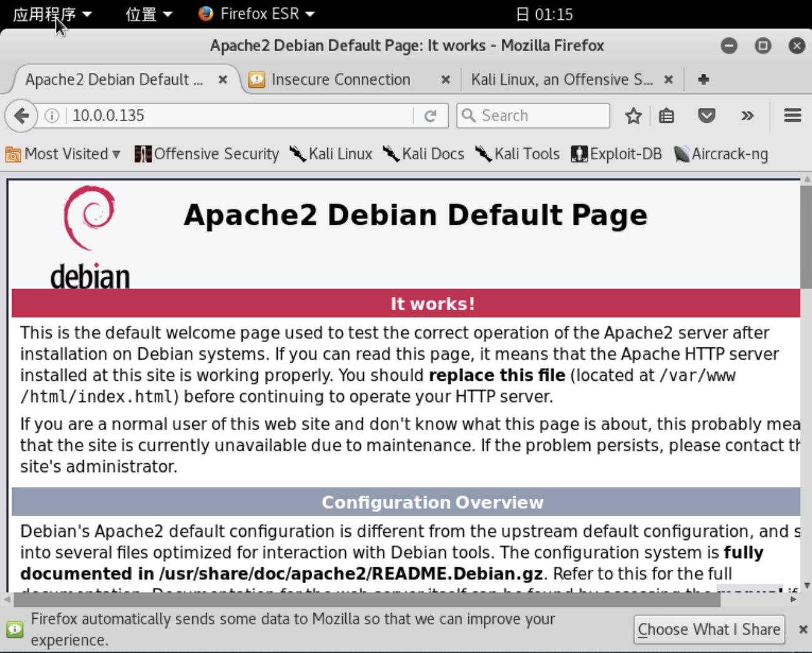
Task: Open the 应用程序 applications menu
Action: (x=52, y=14)
